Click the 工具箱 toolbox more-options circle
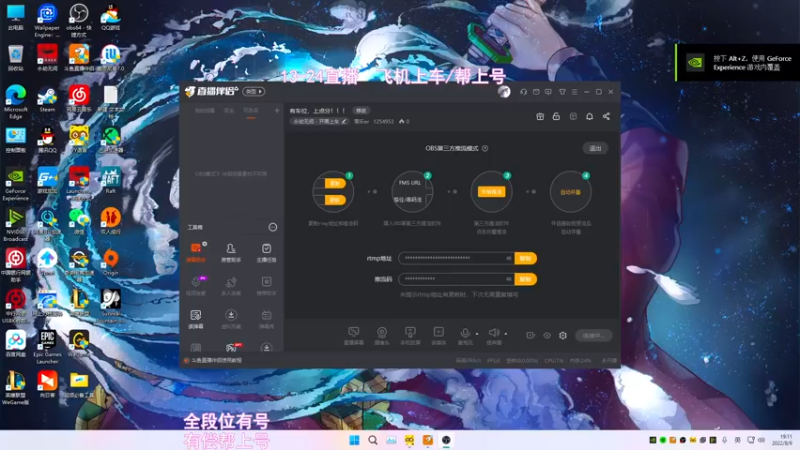This screenshot has height=450, width=800. (273, 227)
